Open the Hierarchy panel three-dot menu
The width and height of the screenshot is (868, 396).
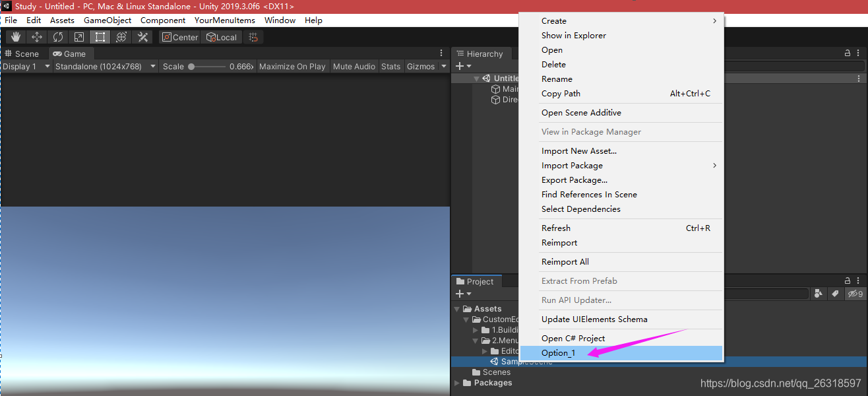coord(859,53)
